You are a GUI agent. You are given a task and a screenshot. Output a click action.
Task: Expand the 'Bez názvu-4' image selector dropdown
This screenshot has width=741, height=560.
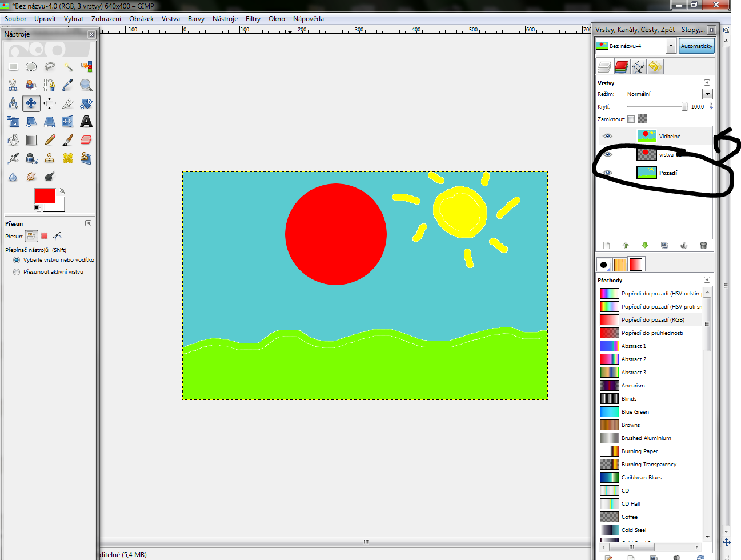click(671, 46)
